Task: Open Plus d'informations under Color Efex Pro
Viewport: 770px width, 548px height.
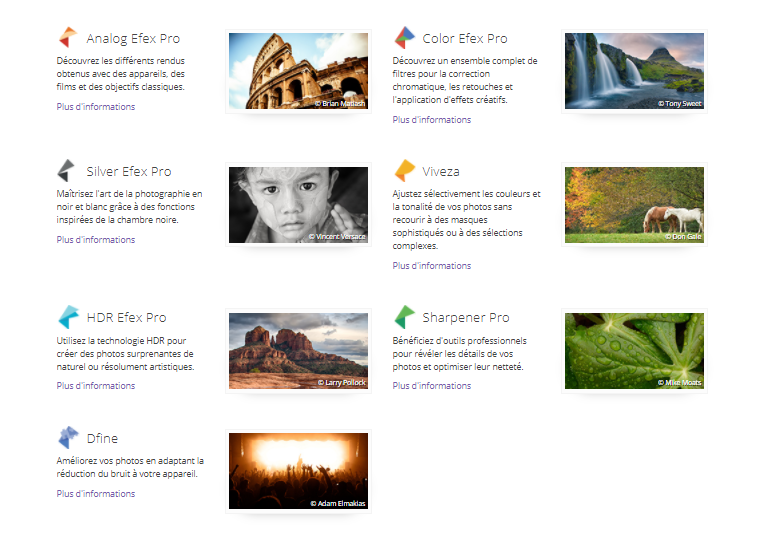Action: 432,120
